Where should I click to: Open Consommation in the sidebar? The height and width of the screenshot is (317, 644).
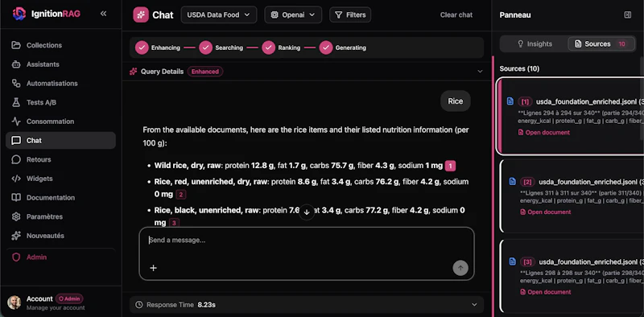pyautogui.click(x=61, y=121)
